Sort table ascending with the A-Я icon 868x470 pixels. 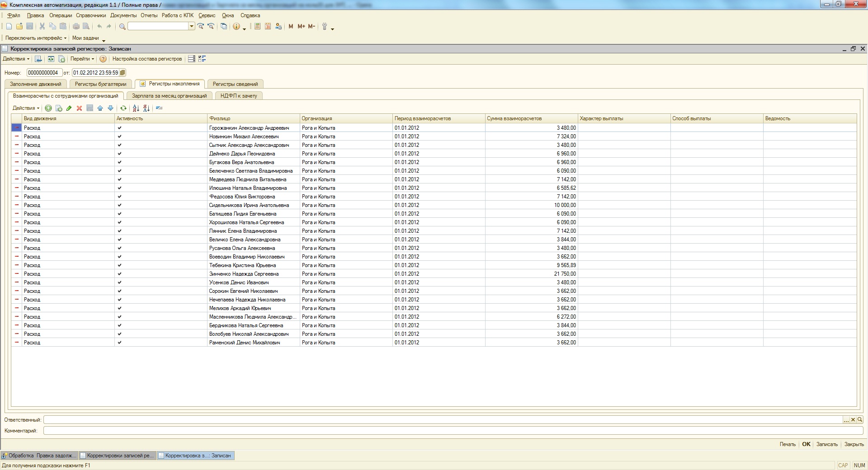(x=136, y=108)
